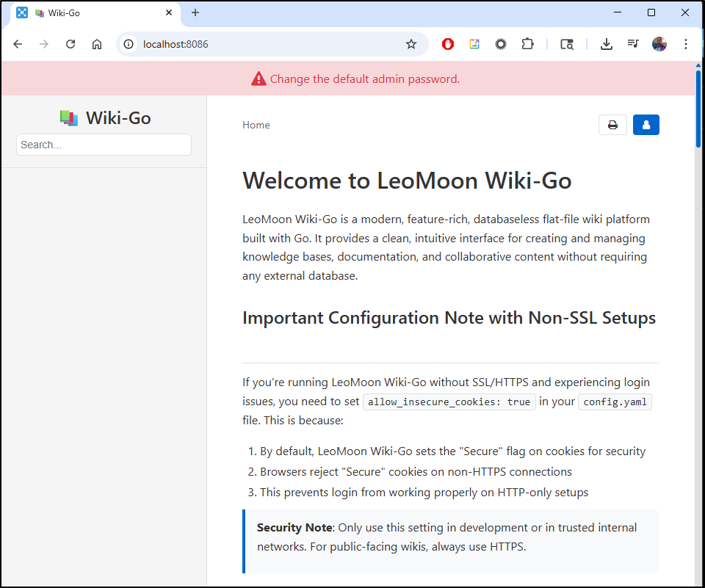Close the Wiki-Go tab
The width and height of the screenshot is (705, 588).
pyautogui.click(x=169, y=12)
